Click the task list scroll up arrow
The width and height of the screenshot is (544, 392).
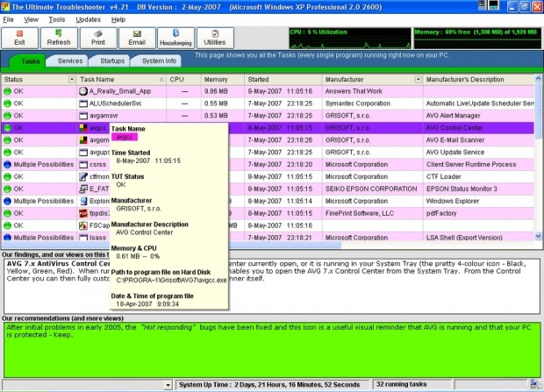(539, 78)
